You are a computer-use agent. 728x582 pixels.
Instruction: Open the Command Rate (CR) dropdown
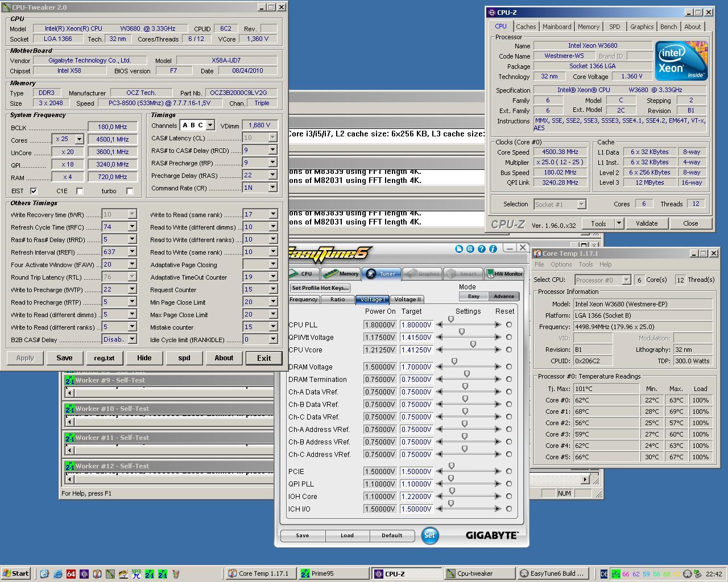pyautogui.click(x=272, y=188)
